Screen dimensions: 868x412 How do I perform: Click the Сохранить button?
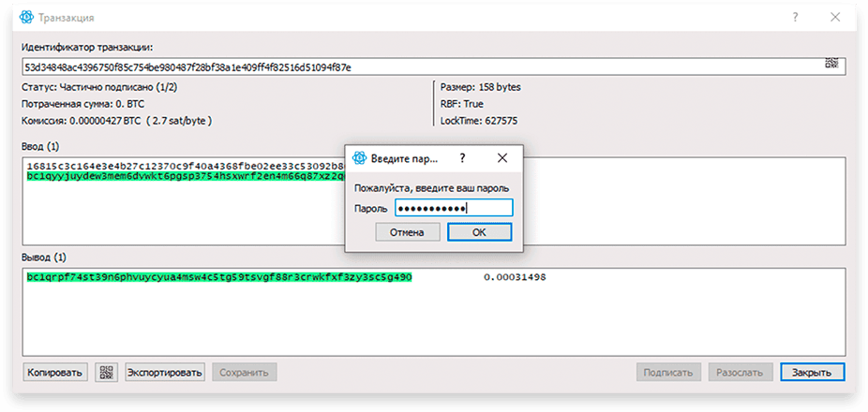point(245,372)
